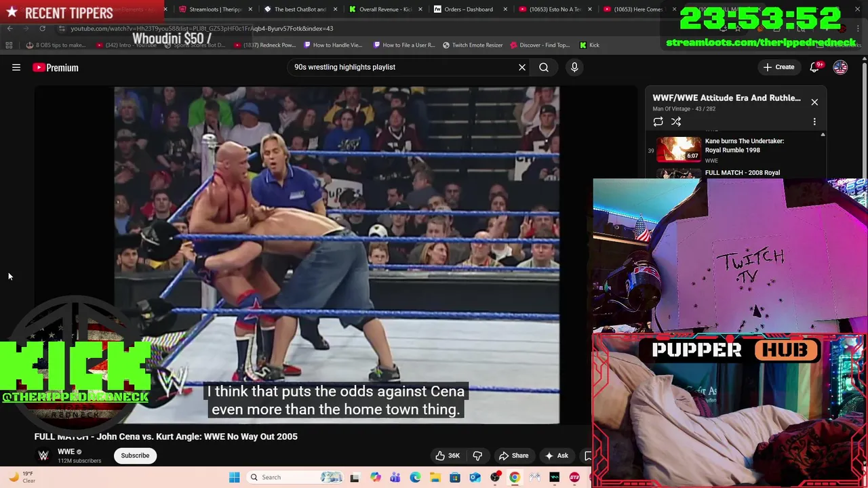The width and height of the screenshot is (868, 488).
Task: Open 'How to File a User R...' bookmark
Action: [404, 45]
